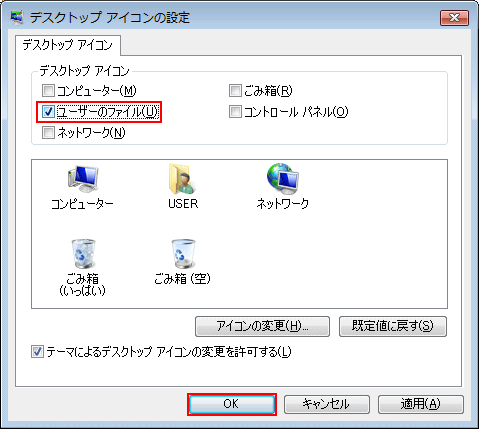
Task: Click the キャンセル button
Action: pyautogui.click(x=327, y=404)
